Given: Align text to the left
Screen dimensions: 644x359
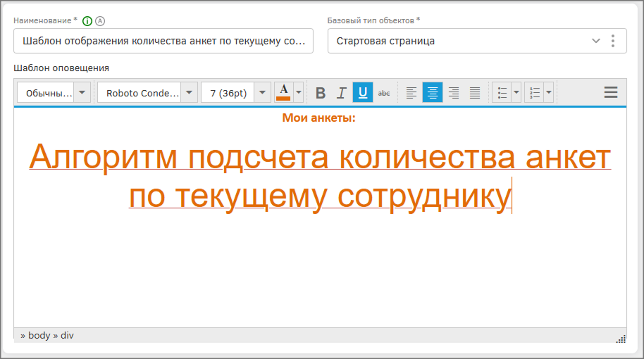Looking at the screenshot, I should [411, 93].
